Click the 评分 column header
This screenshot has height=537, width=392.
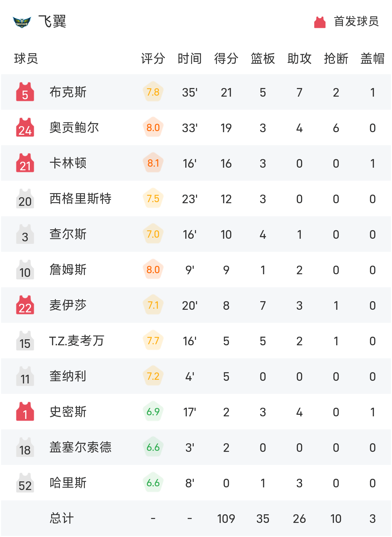(x=153, y=59)
